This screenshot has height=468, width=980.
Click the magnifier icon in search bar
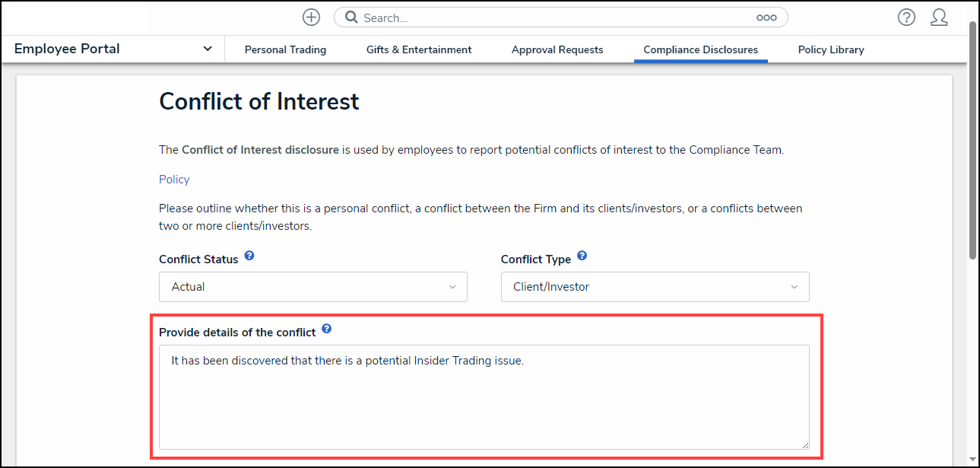coord(351,18)
